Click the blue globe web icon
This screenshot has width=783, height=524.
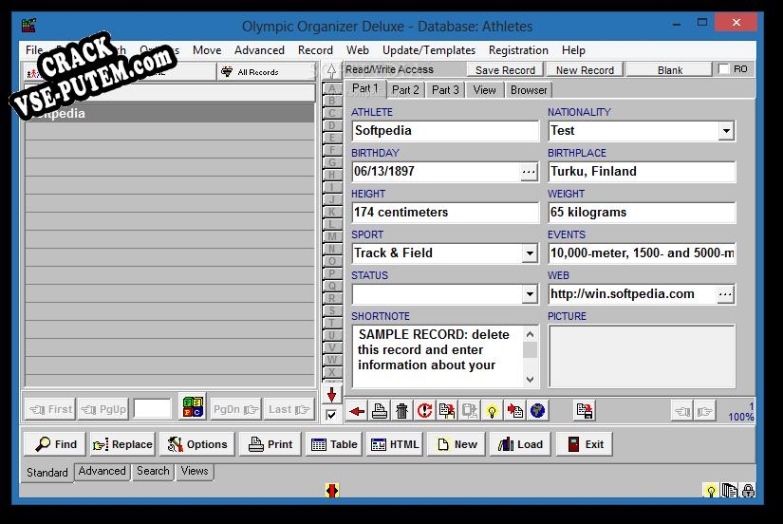click(537, 411)
